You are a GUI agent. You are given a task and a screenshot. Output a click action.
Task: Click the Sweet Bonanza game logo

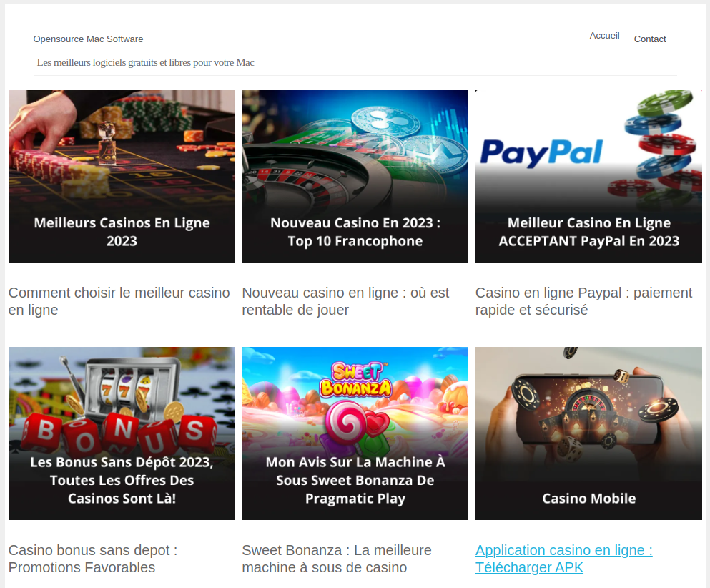[x=355, y=379]
